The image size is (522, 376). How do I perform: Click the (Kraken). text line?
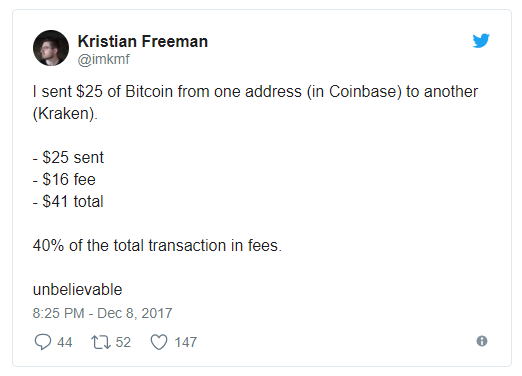65,114
